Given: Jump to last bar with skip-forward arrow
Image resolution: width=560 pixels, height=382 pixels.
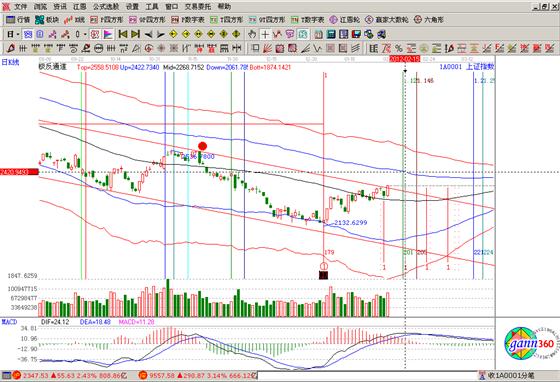Looking at the screenshot, I should pyautogui.click(x=135, y=34).
